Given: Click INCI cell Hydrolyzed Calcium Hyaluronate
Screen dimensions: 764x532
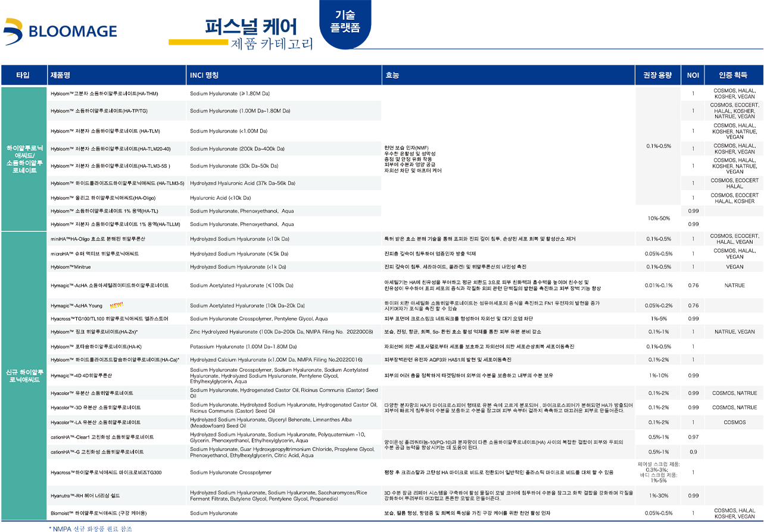Looking at the screenshot, I should click(276, 359).
